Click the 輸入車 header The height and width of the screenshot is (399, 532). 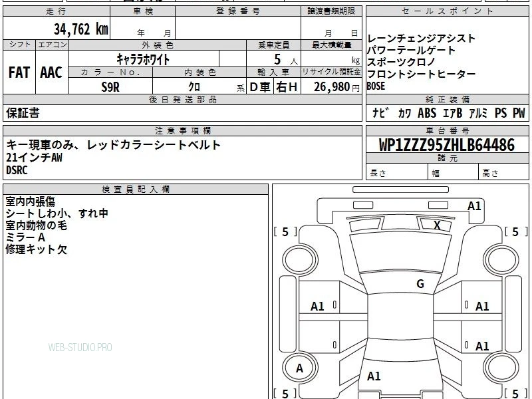pos(273,72)
